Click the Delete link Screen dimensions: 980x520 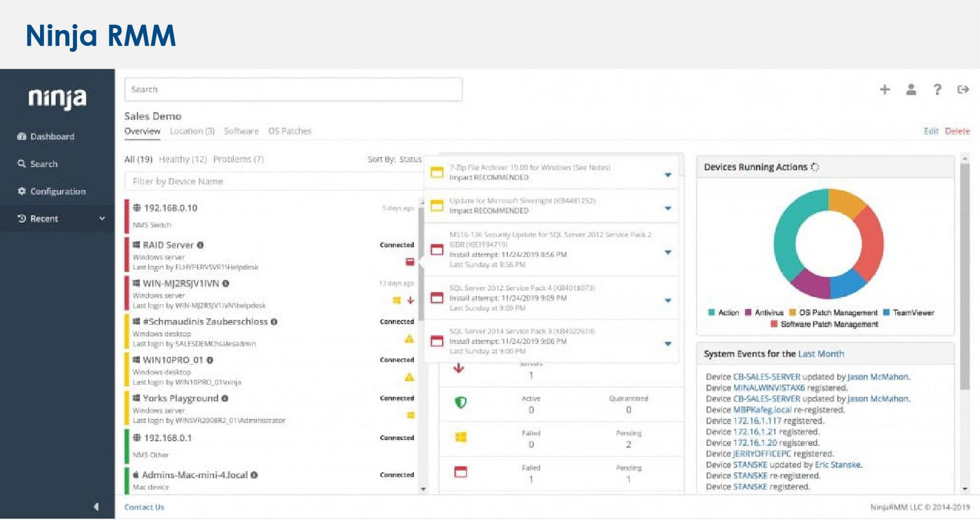point(958,131)
